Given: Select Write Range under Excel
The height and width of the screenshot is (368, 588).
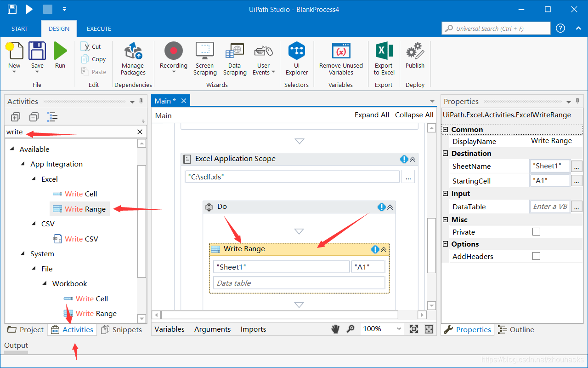Looking at the screenshot, I should 79,209.
